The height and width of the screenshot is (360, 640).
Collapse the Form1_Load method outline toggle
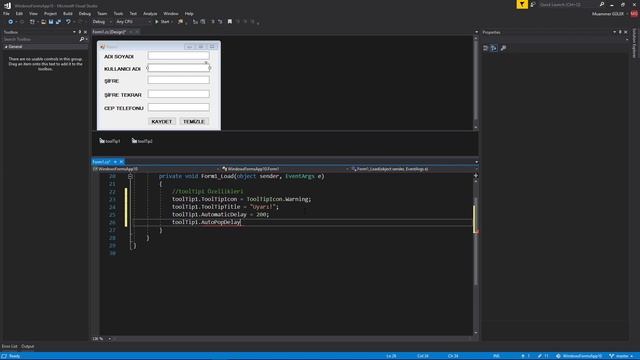tap(130, 176)
